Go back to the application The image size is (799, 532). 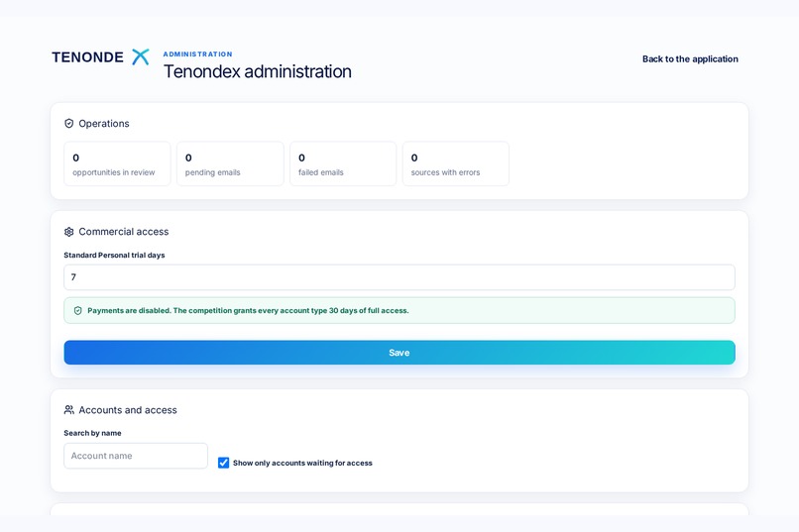pos(690,59)
